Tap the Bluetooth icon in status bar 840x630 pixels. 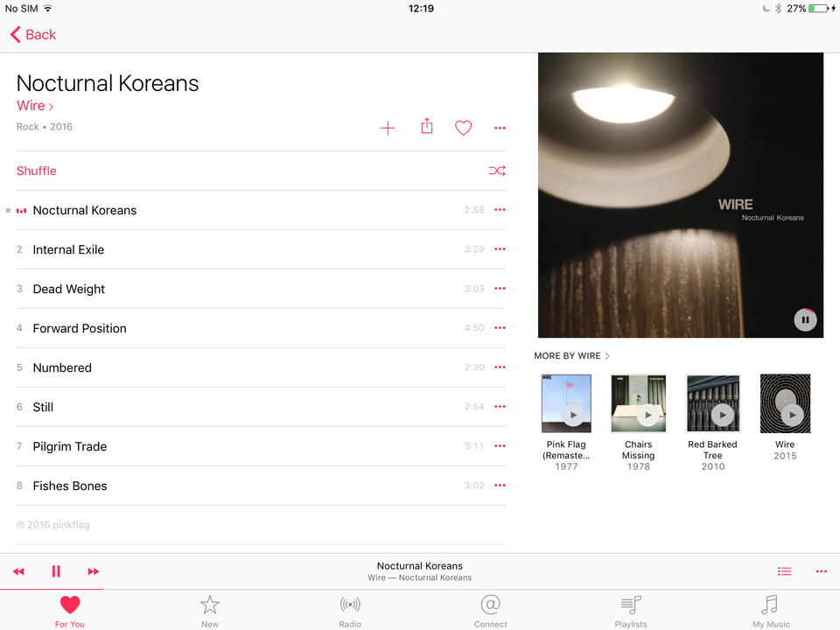click(x=779, y=9)
